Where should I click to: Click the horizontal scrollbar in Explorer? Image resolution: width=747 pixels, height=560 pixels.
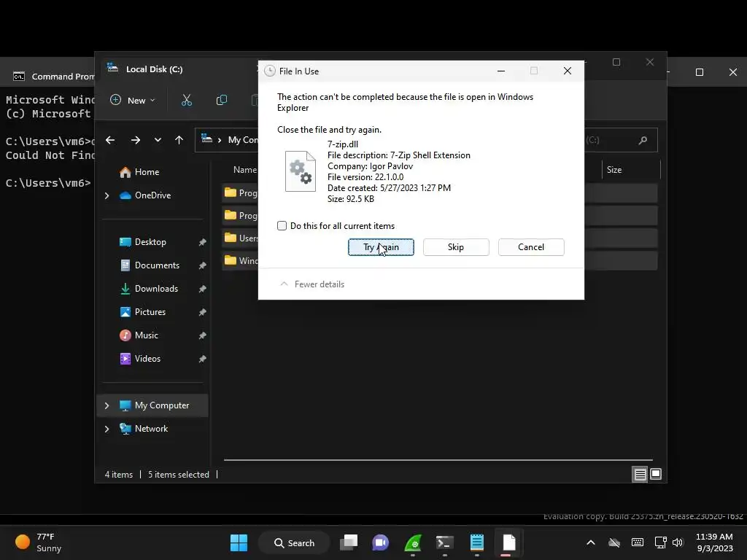[438, 460]
